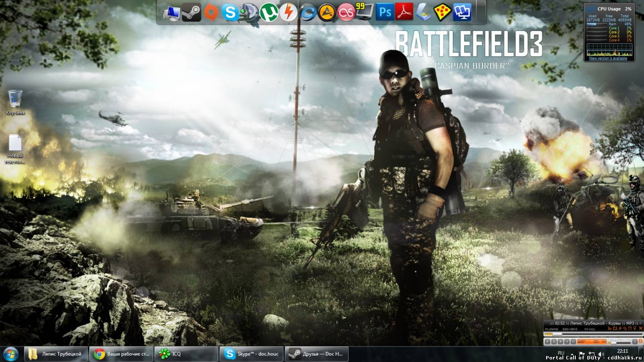Click the RU language indicator

(x=561, y=353)
